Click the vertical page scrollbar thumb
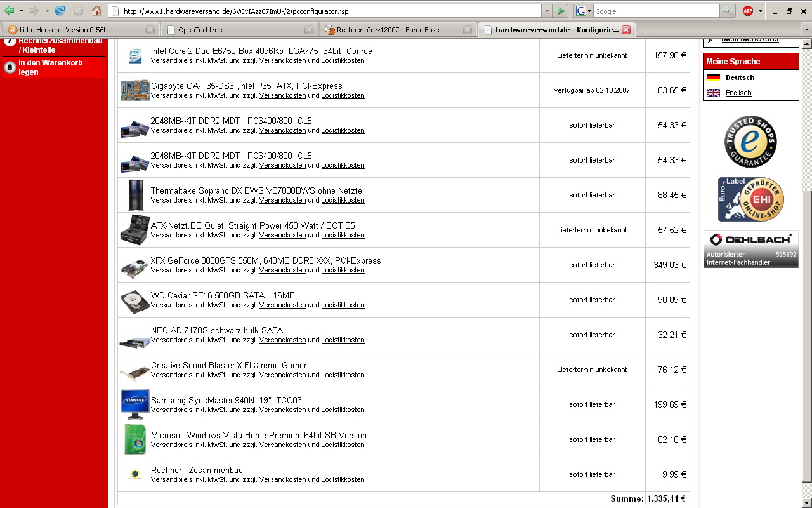The image size is (812, 508). point(806,337)
